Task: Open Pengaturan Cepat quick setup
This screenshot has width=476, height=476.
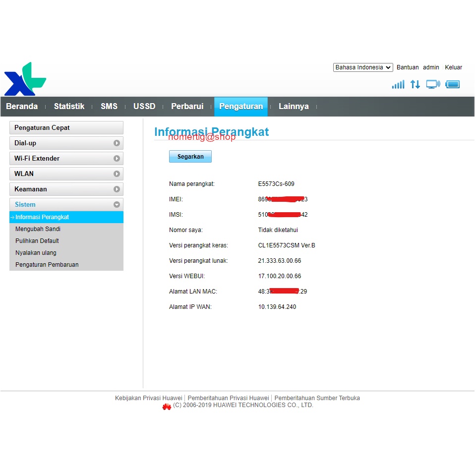Action: (66, 128)
